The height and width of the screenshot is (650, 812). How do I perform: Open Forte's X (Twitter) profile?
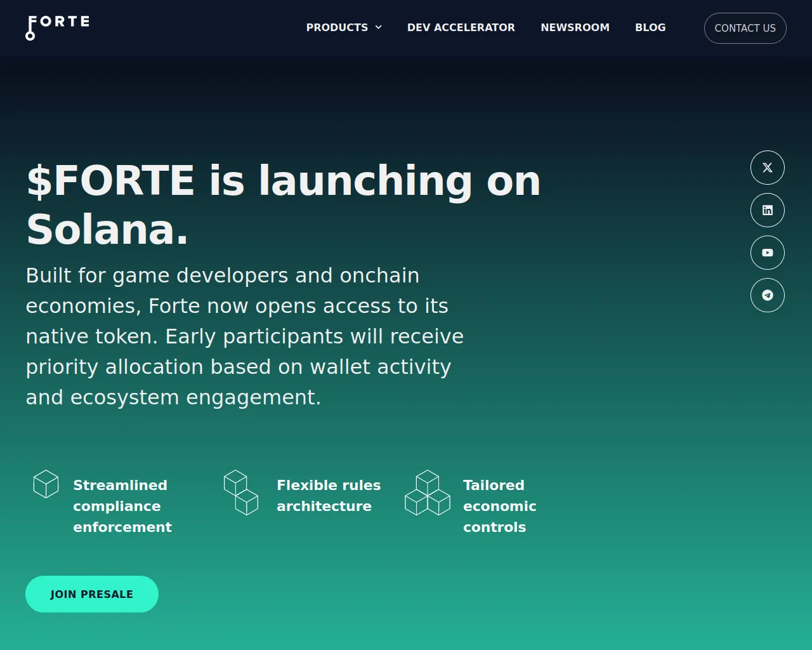point(768,168)
